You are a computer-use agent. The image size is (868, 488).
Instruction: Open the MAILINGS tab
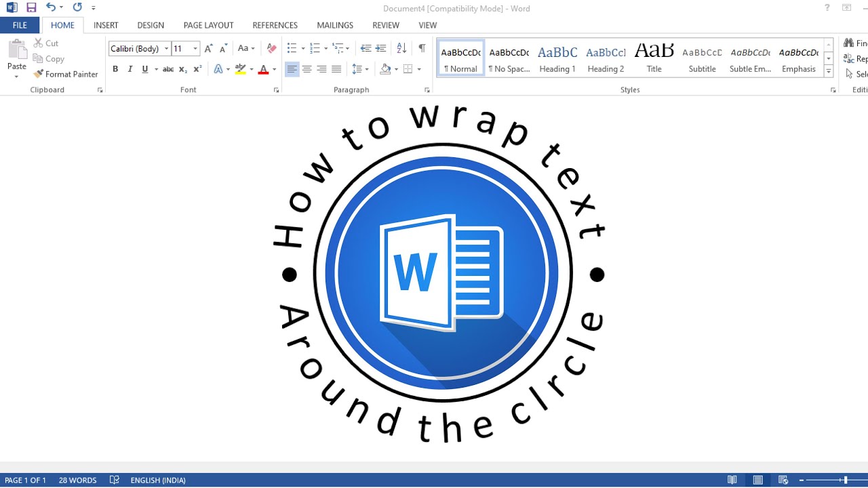tap(335, 25)
